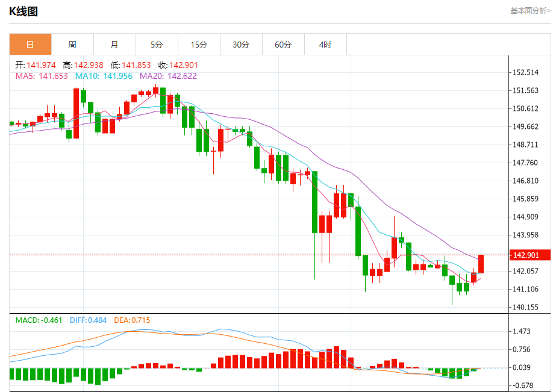The width and height of the screenshot is (556, 392).
Task: Click the MA20: 142.622 indicator label
Action: (168, 76)
